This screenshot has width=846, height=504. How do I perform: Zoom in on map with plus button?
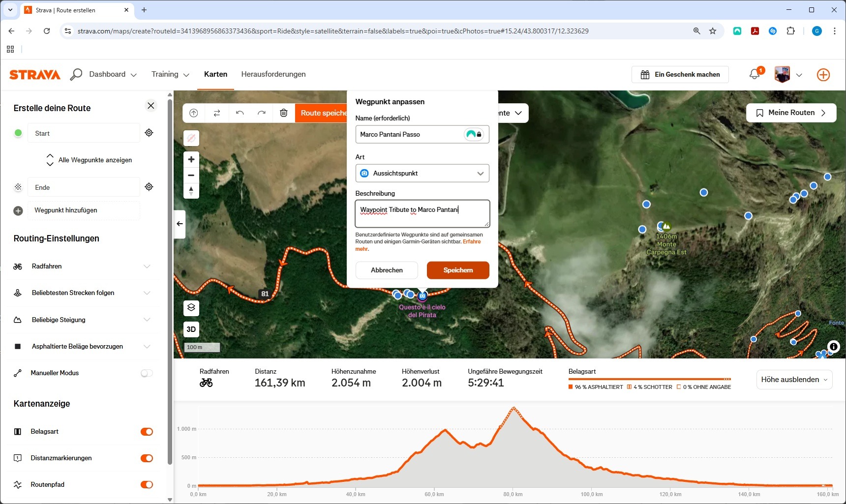pyautogui.click(x=191, y=159)
